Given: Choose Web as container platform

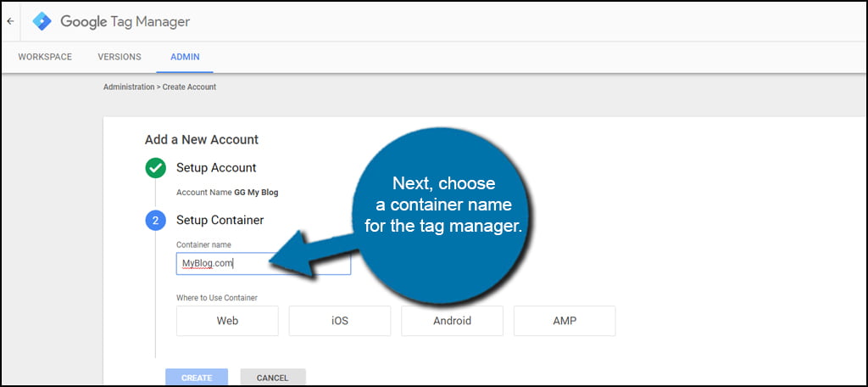Looking at the screenshot, I should 227,321.
